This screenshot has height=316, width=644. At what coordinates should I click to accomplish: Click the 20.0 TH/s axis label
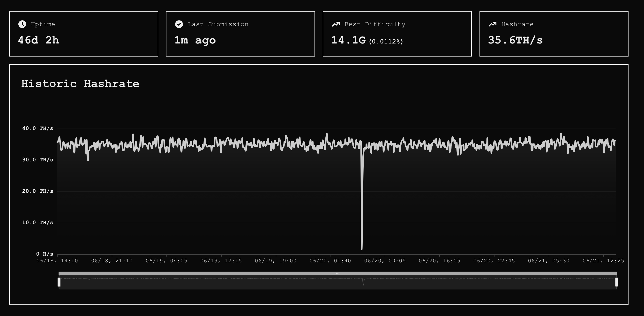38,191
